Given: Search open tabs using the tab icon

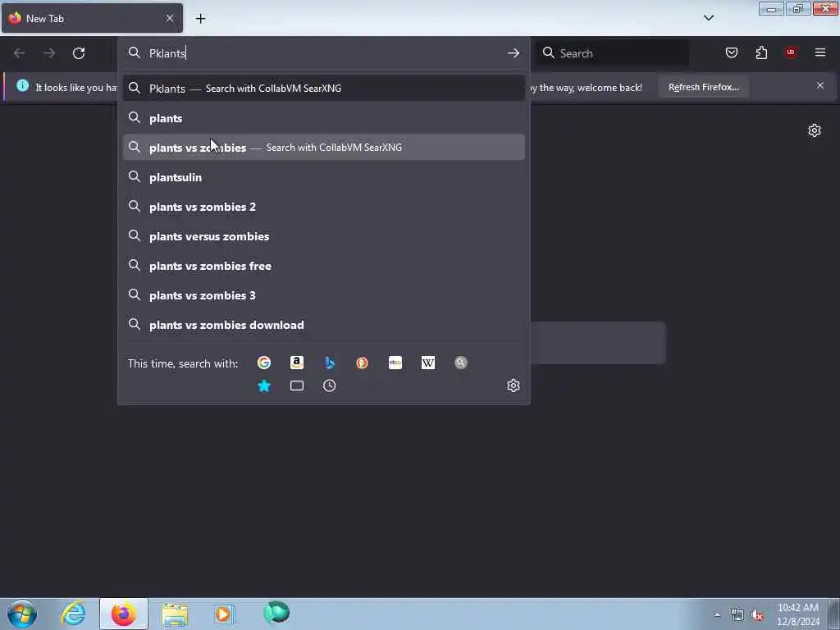Looking at the screenshot, I should [x=297, y=386].
